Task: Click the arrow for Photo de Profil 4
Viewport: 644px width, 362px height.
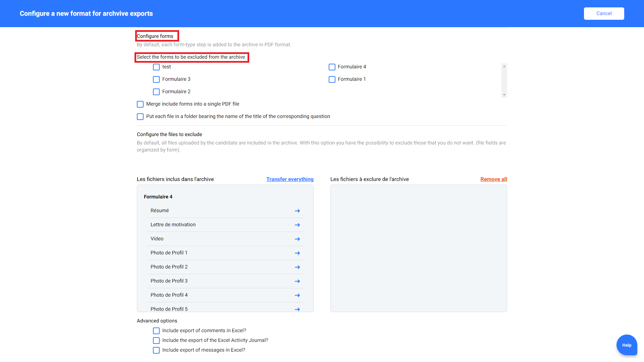Action: click(297, 295)
